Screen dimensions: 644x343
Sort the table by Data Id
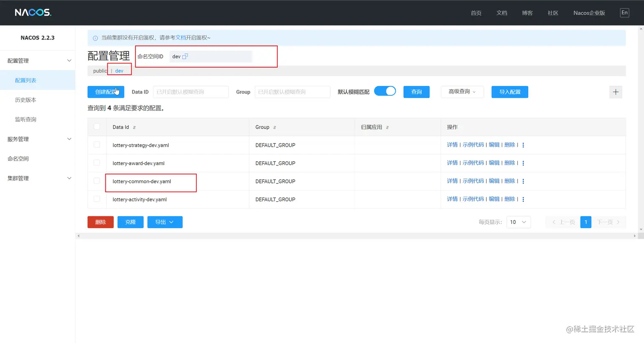point(135,127)
